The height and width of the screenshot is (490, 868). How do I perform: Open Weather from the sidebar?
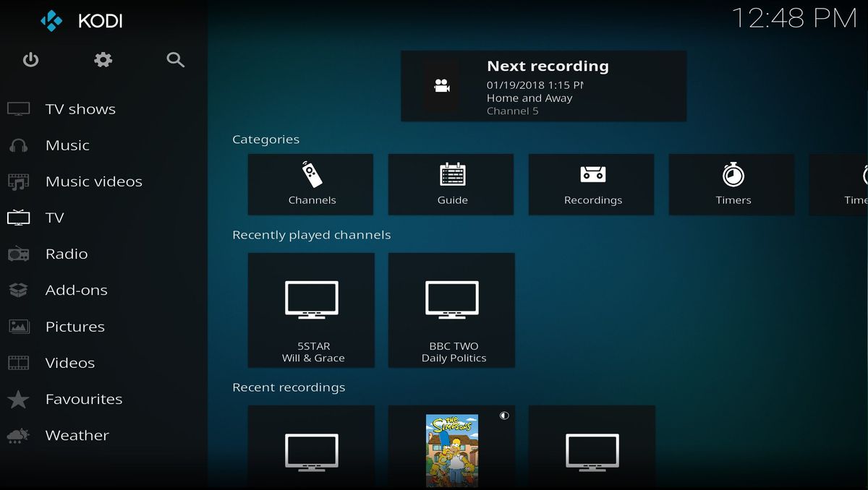(77, 435)
